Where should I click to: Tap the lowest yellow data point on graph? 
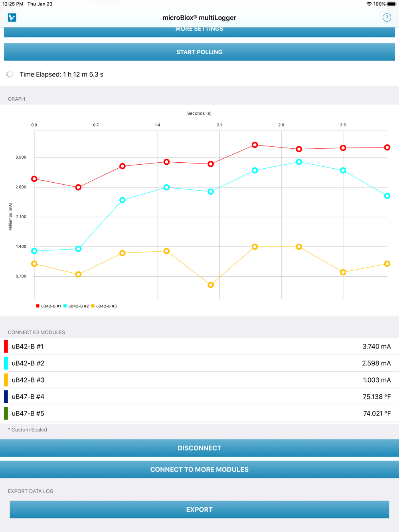211,285
